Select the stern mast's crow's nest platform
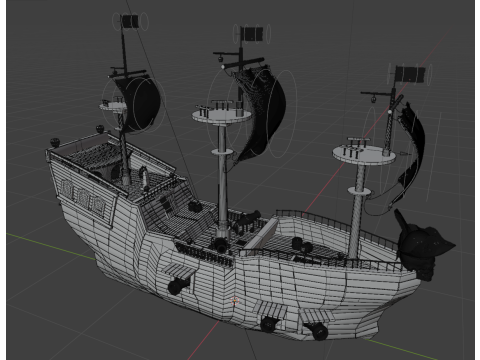480x360 pixels. 113,106
